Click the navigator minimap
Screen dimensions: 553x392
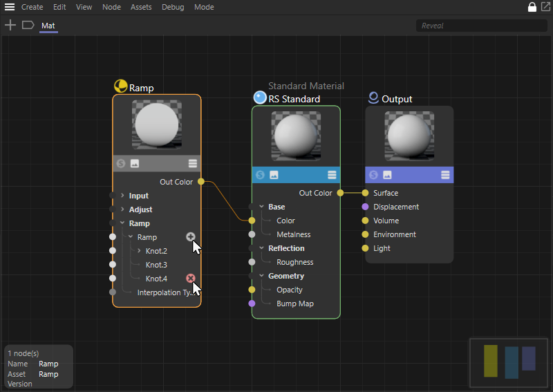509,363
